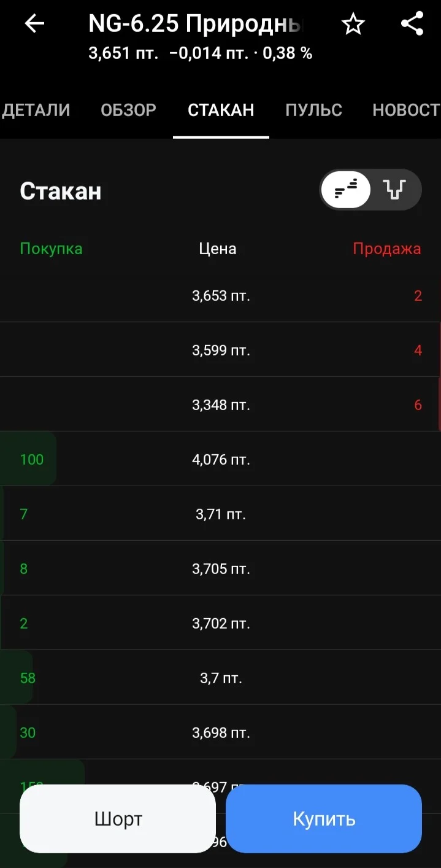Pick the 3,705 пт. buy row
The height and width of the screenshot is (868, 441).
[220, 568]
